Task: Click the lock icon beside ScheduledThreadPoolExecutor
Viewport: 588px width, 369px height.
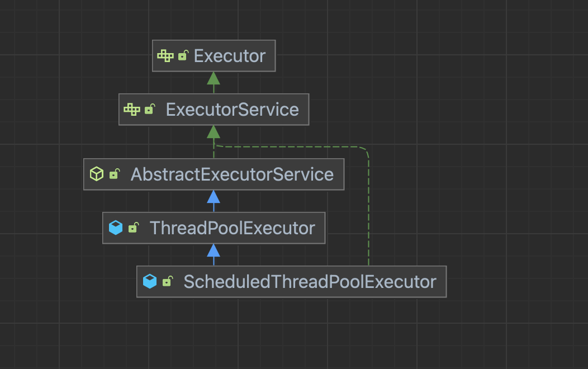Action: pos(167,282)
